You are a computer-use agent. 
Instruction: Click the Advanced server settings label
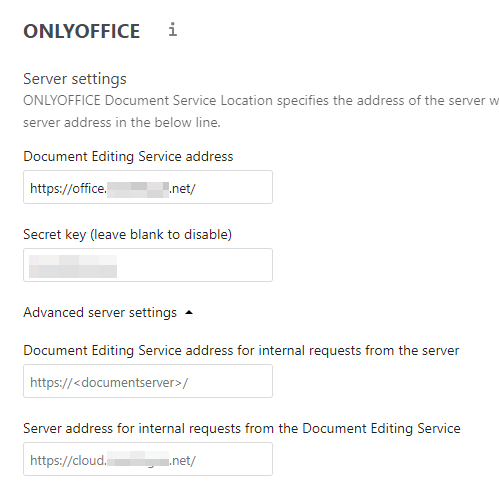pyautogui.click(x=100, y=313)
